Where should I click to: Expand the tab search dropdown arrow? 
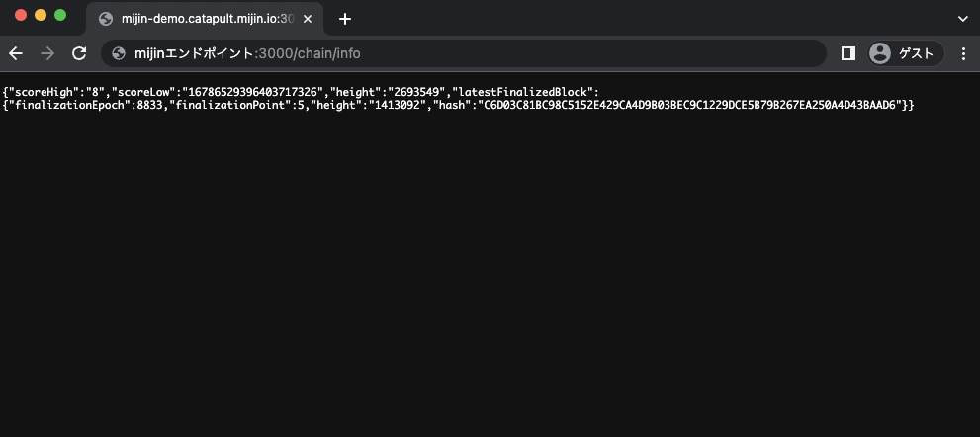coord(963,19)
